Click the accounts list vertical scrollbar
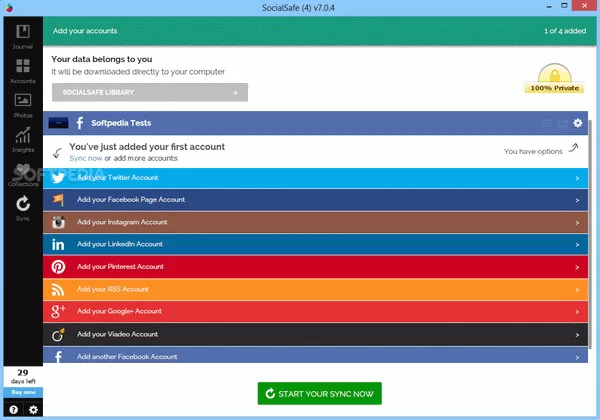Image resolution: width=600 pixels, height=420 pixels. [x=591, y=234]
